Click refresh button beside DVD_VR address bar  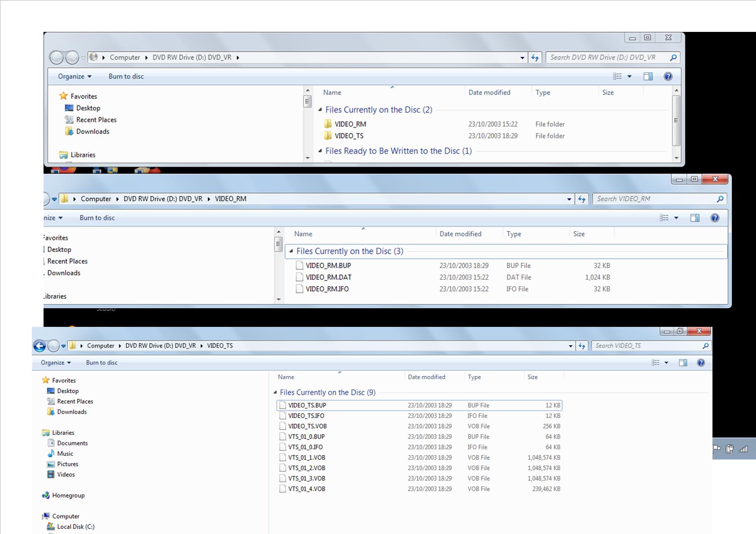[x=535, y=57]
